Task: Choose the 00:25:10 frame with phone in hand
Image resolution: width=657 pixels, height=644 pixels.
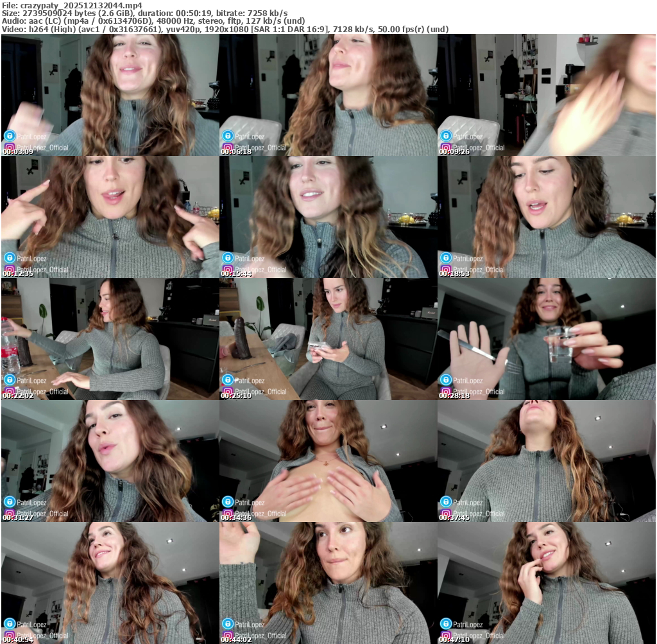Action: pos(328,339)
